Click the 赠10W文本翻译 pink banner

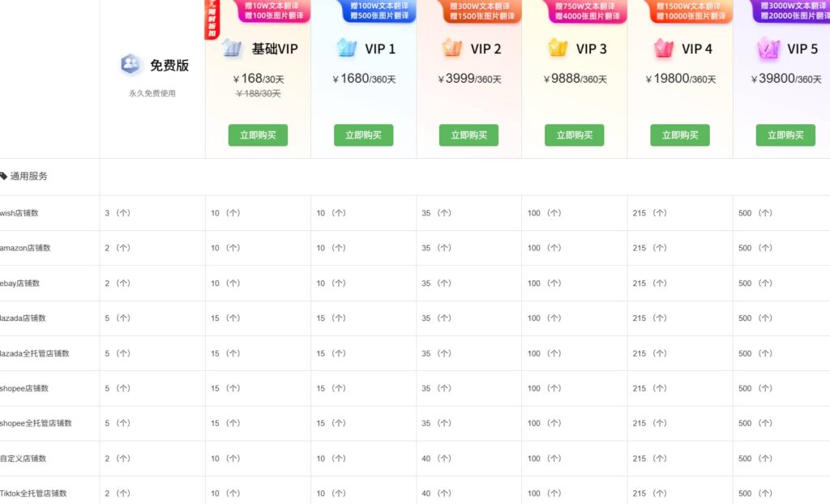pos(274,11)
